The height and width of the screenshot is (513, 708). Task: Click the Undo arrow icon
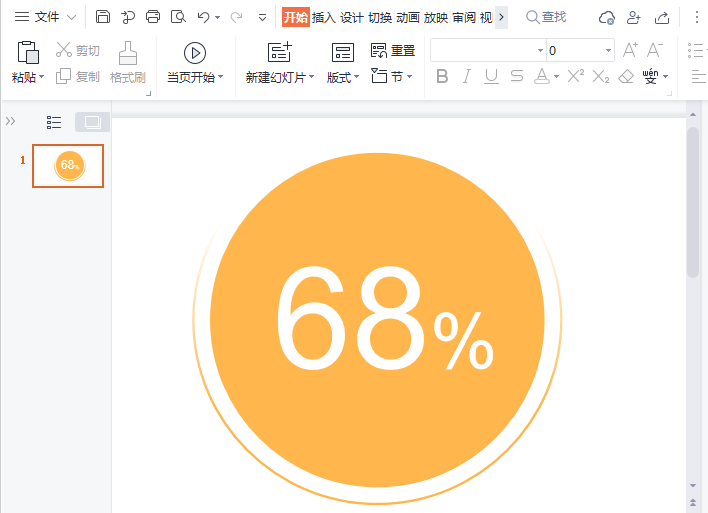204,17
